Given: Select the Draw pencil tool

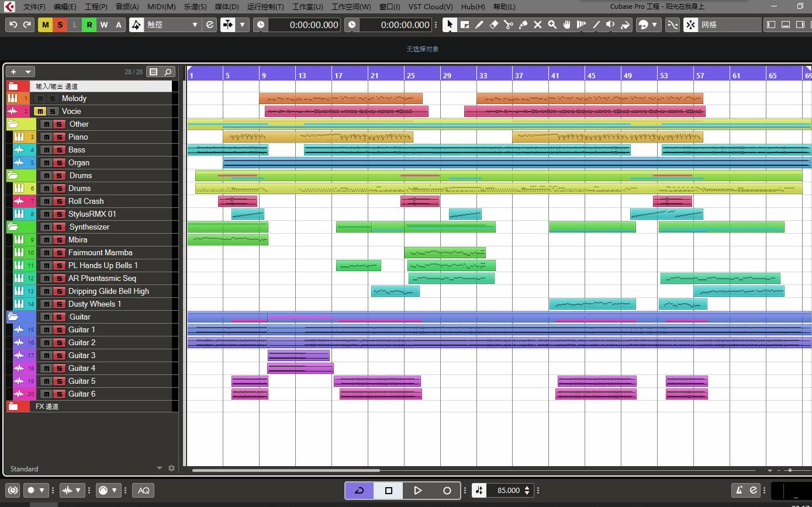Looking at the screenshot, I should (479, 25).
